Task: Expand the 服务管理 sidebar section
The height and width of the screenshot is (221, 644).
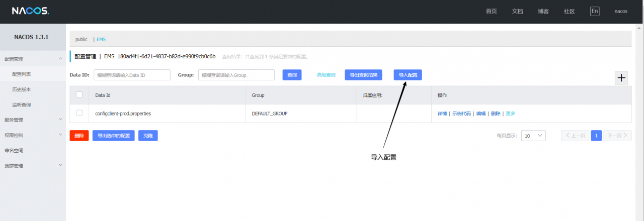Action: click(x=60, y=120)
